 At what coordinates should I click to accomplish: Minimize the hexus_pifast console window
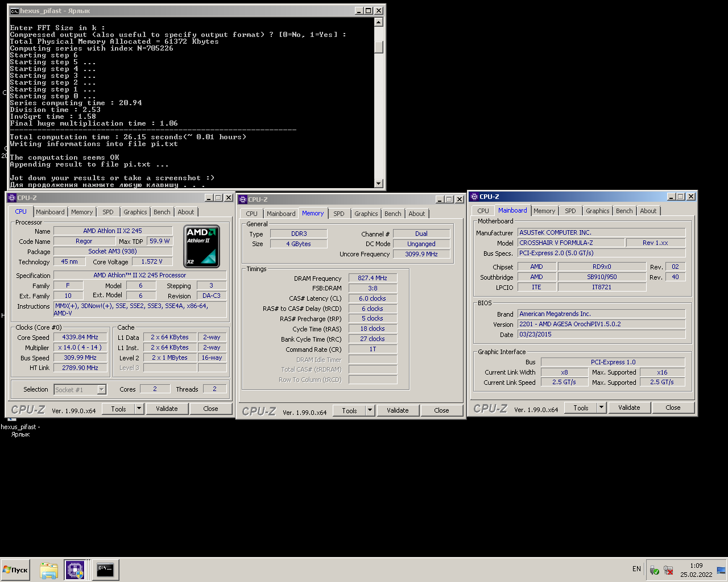(358, 11)
